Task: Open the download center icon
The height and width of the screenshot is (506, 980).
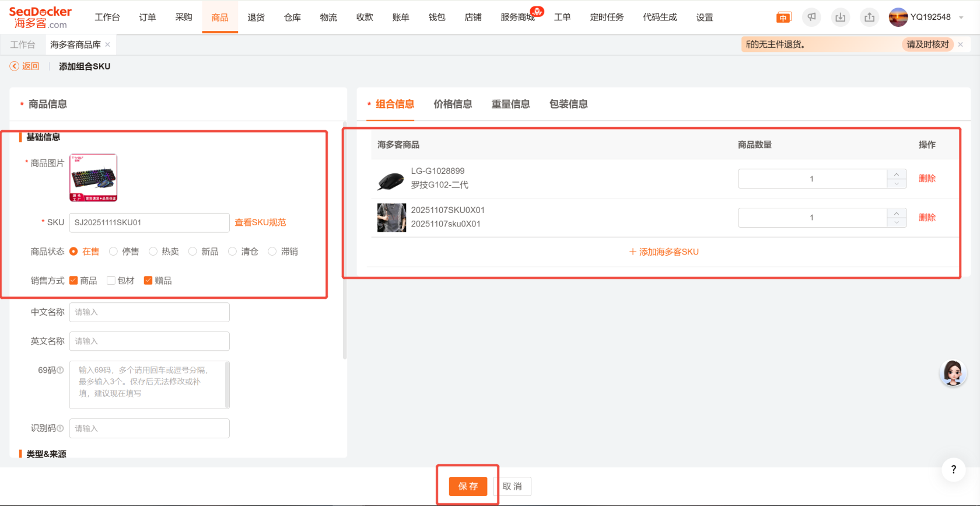Action: pyautogui.click(x=840, y=18)
